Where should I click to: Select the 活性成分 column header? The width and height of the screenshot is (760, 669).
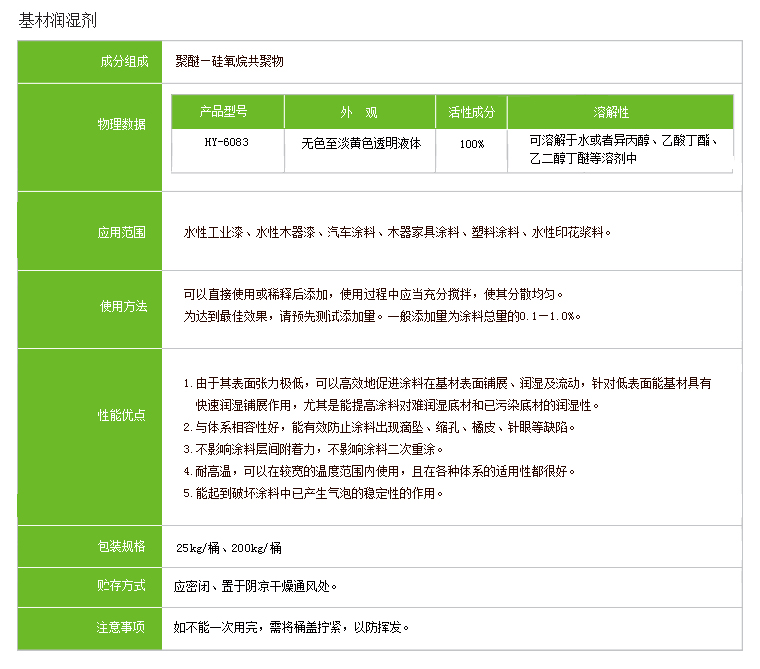click(x=471, y=111)
